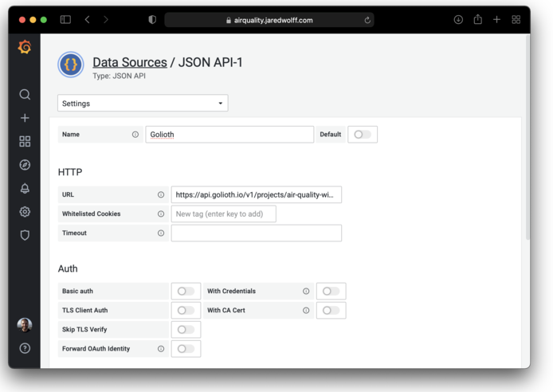Image resolution: width=553 pixels, height=392 pixels.
Task: Open the Dashboards grid icon
Action: click(x=25, y=141)
